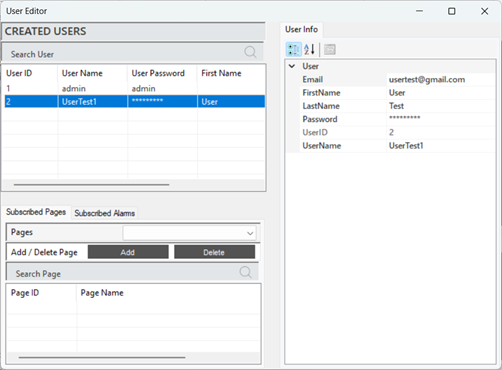
Task: Open the Property Pages icon
Action: click(330, 49)
